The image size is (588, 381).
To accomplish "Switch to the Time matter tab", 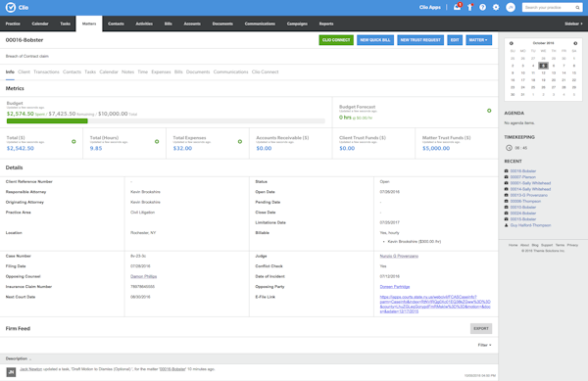I will pyautogui.click(x=142, y=71).
